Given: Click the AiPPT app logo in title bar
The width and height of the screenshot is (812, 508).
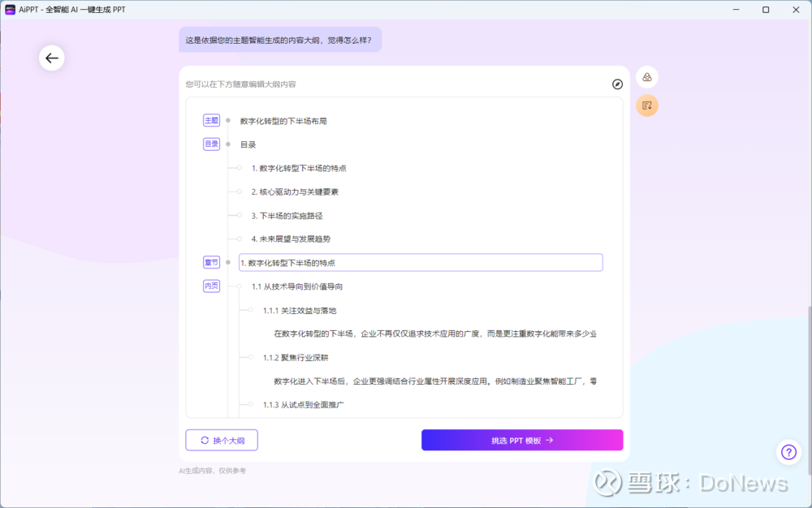Looking at the screenshot, I should click(11, 10).
